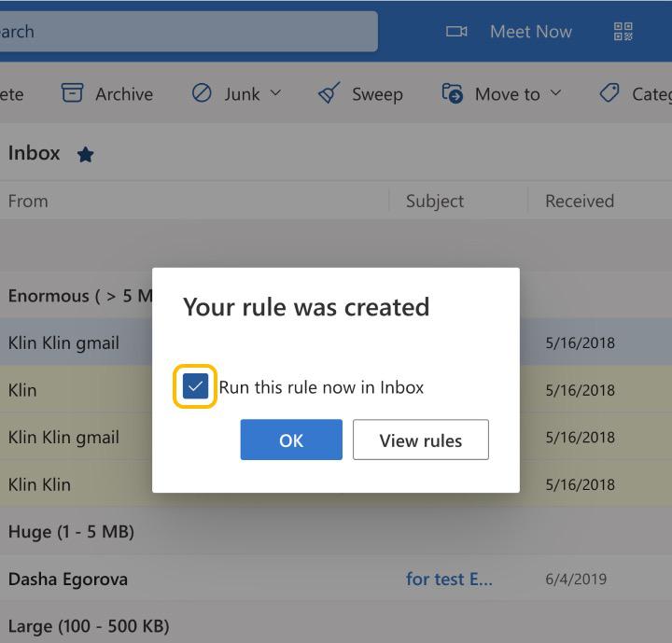Click the Sweep broom icon
The height and width of the screenshot is (643, 672).
click(329, 93)
